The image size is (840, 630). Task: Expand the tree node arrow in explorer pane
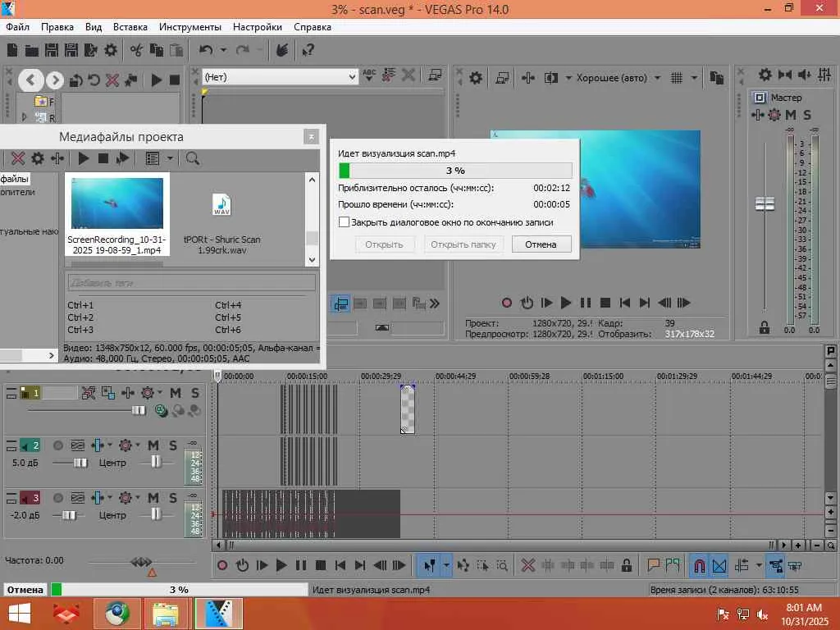24,116
